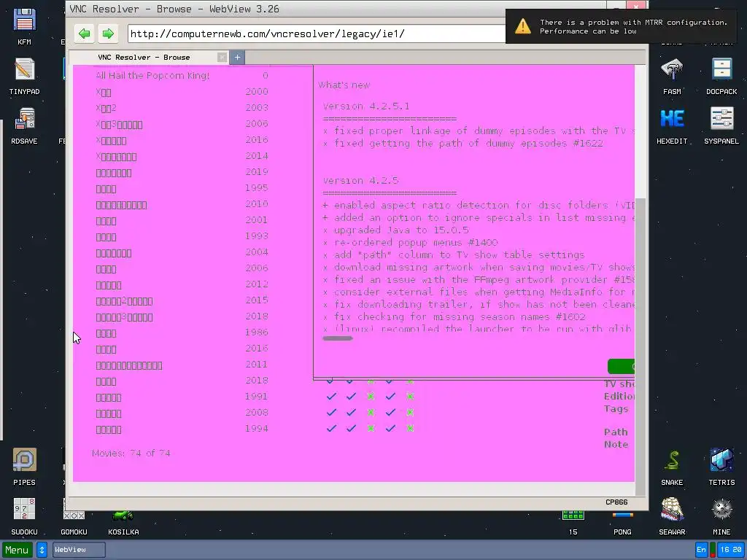
Task: Select the movie row dated 2011
Action: point(182,365)
